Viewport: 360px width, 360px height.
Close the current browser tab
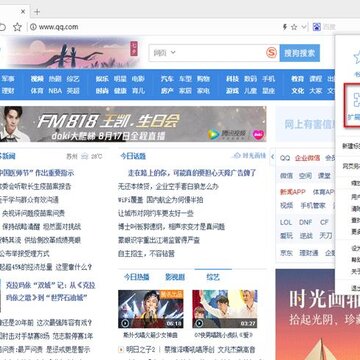(23, 12)
